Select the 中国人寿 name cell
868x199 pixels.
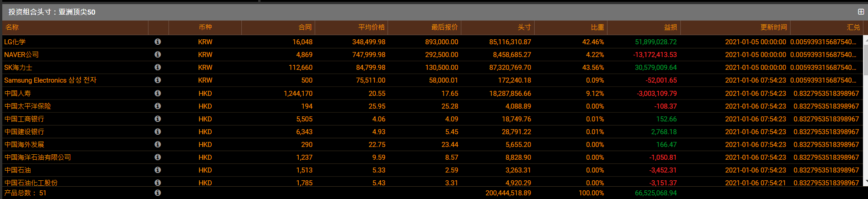pyautogui.click(x=18, y=93)
